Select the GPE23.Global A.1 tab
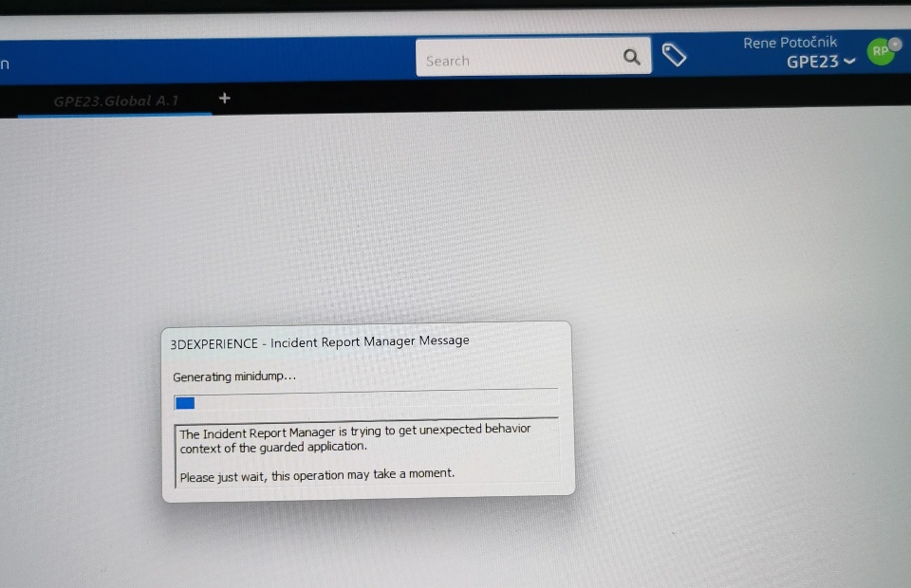The image size is (911, 588). [116, 101]
